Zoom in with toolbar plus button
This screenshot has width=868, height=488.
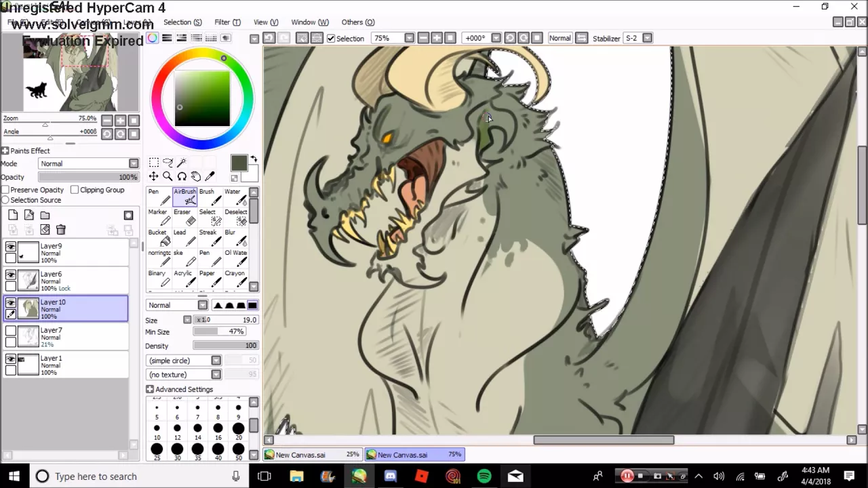pos(437,38)
